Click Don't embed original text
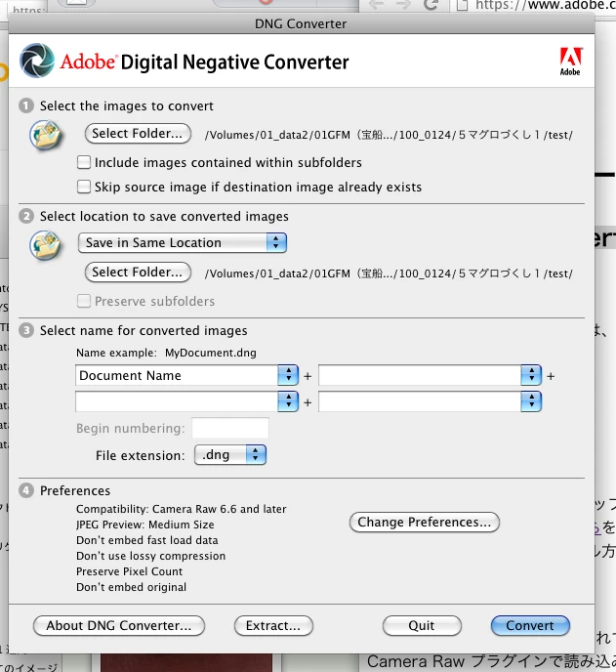Viewport: 616px width, 672px height. tap(131, 587)
